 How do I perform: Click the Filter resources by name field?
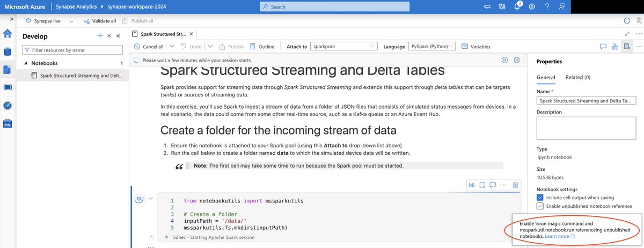[x=72, y=50]
